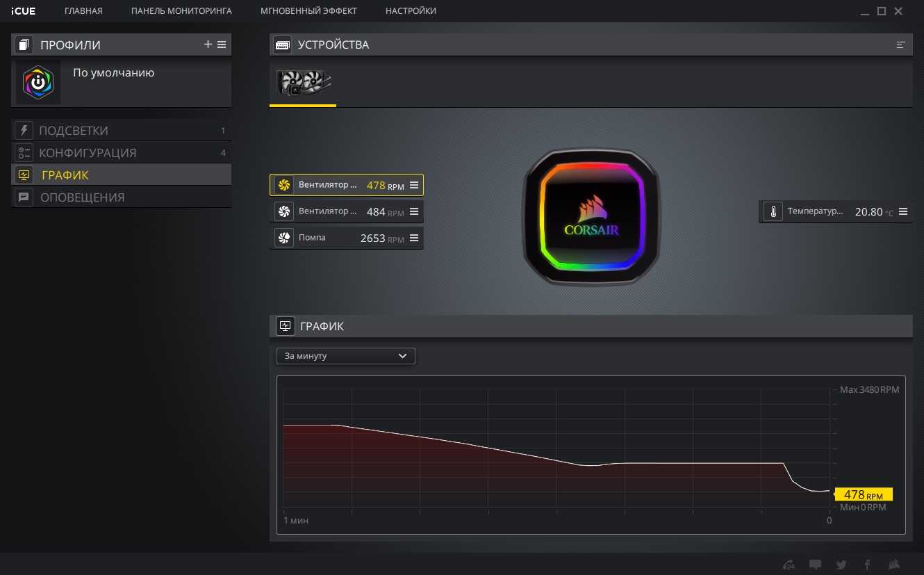Click the thermometer icon for Температура
The image size is (924, 575).
pos(773,212)
